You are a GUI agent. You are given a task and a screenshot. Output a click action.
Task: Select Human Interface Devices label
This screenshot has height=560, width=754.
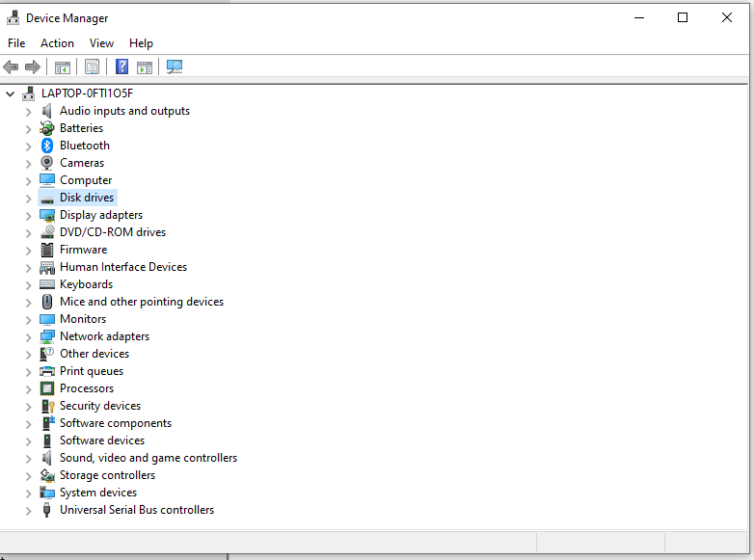(x=123, y=267)
